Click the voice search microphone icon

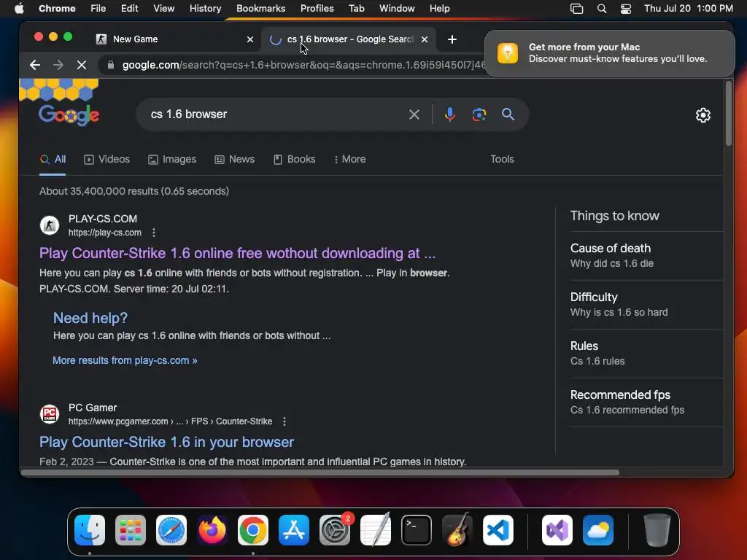tap(449, 114)
